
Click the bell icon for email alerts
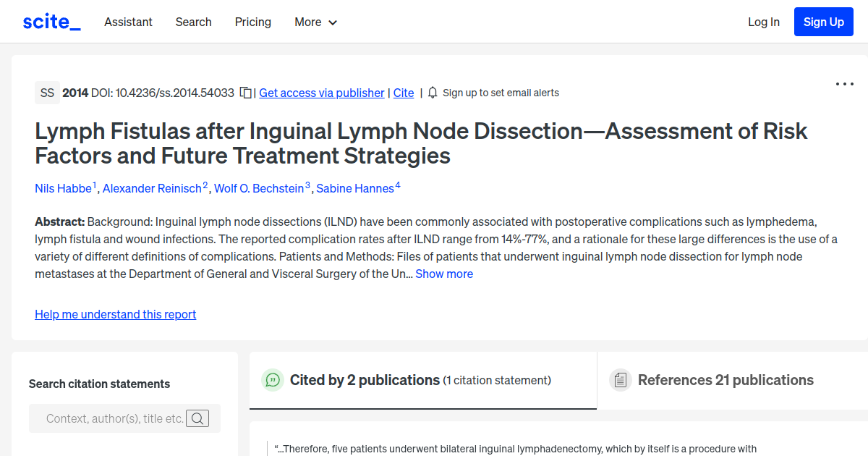(x=432, y=93)
